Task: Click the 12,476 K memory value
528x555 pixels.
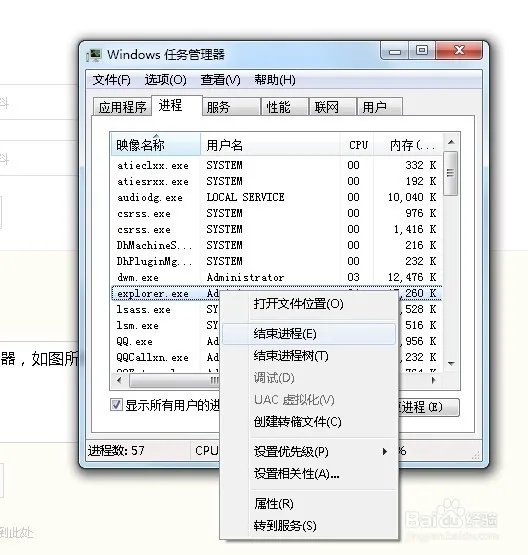Action: click(412, 277)
